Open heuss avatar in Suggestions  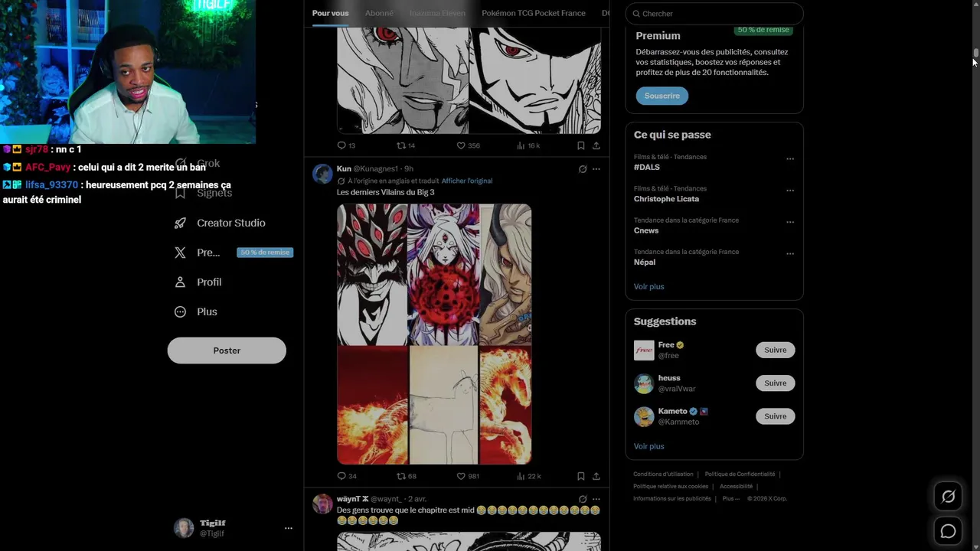[644, 383]
